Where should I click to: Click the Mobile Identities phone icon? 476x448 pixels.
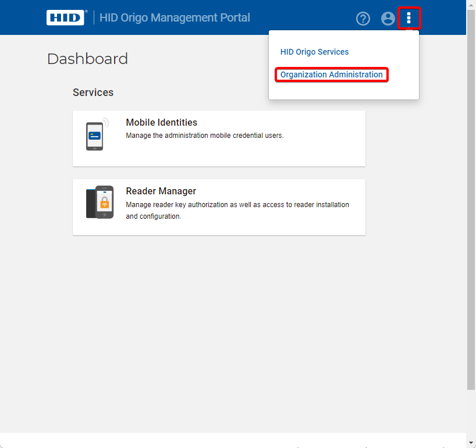(x=97, y=134)
